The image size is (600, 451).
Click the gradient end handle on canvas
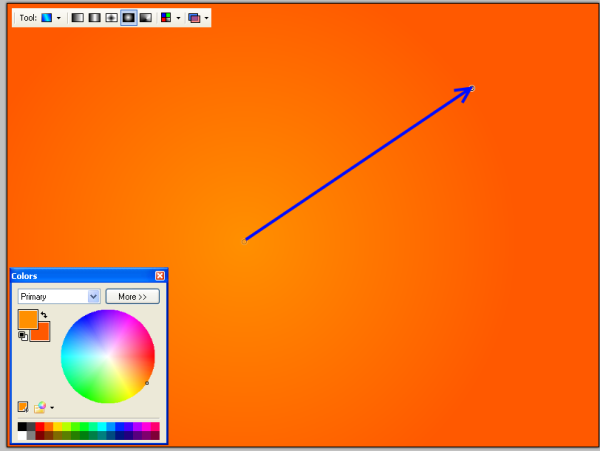pyautogui.click(x=472, y=89)
